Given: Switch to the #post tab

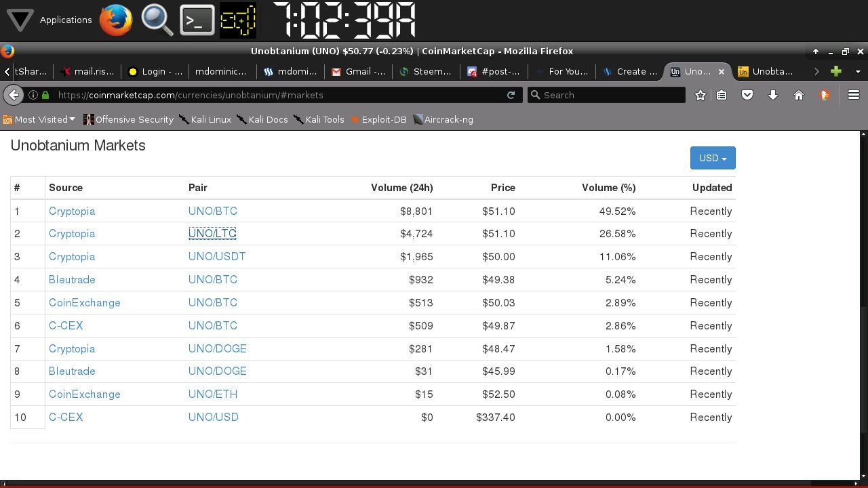Looking at the screenshot, I should click(x=494, y=71).
